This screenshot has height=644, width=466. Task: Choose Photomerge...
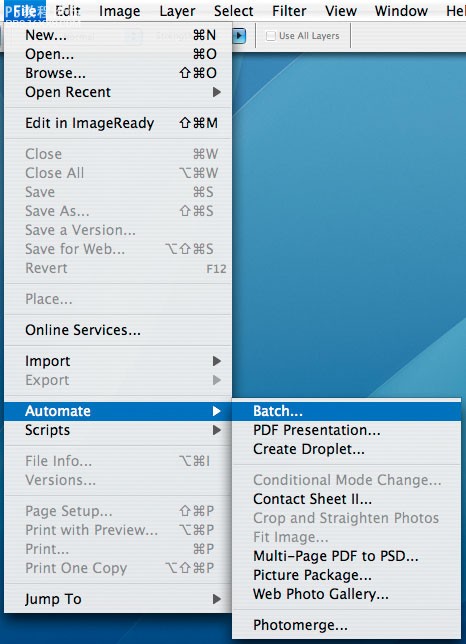pos(346,625)
